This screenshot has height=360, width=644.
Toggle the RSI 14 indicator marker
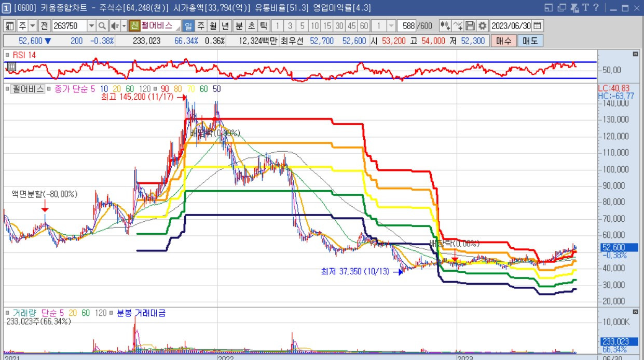pos(7,55)
